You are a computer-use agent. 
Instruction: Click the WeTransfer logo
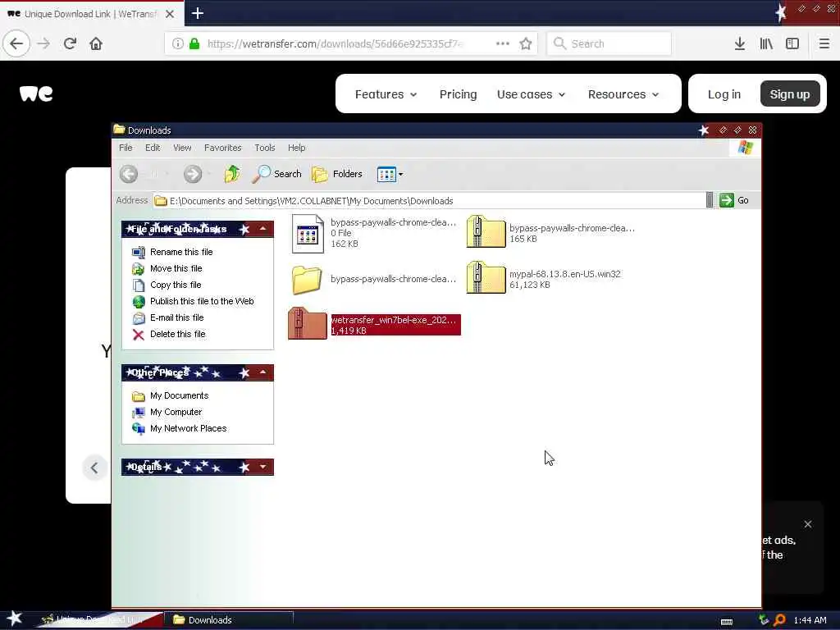36,94
